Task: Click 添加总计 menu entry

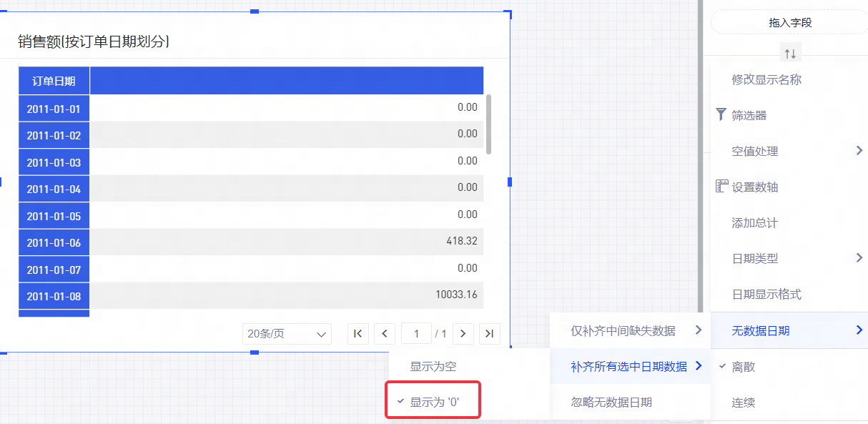Action: (x=754, y=222)
